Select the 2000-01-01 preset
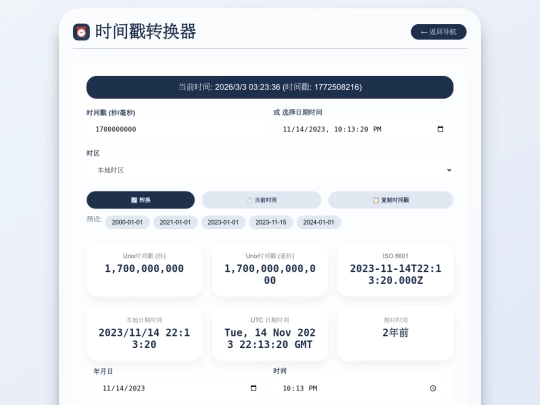Image resolution: width=540 pixels, height=405 pixels. (127, 222)
